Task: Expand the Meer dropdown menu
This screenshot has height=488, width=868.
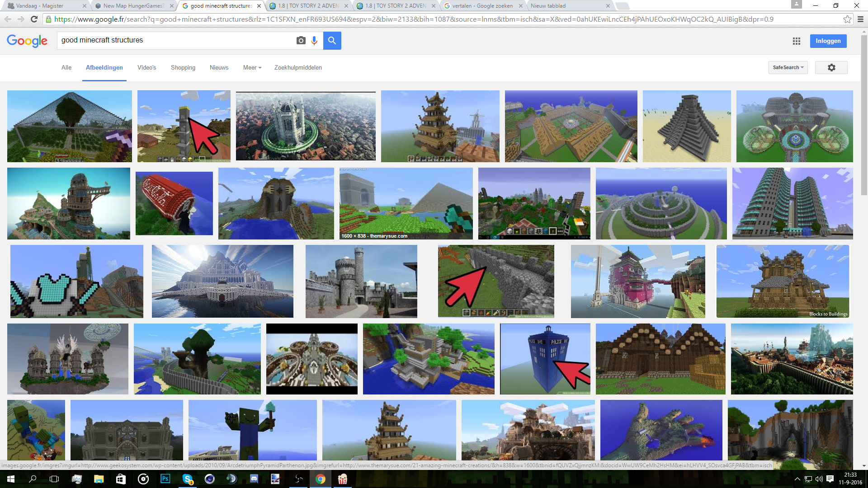Action: (252, 67)
